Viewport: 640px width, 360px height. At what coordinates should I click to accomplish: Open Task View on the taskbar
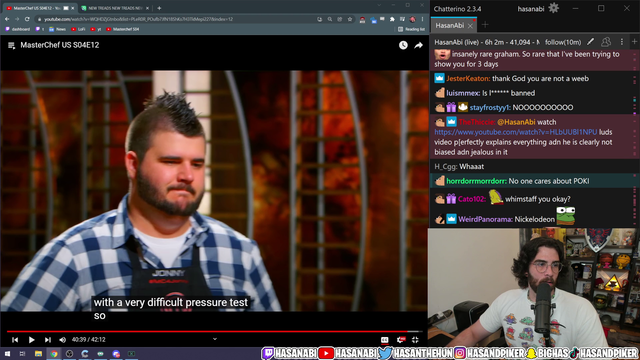pyautogui.click(x=22, y=354)
